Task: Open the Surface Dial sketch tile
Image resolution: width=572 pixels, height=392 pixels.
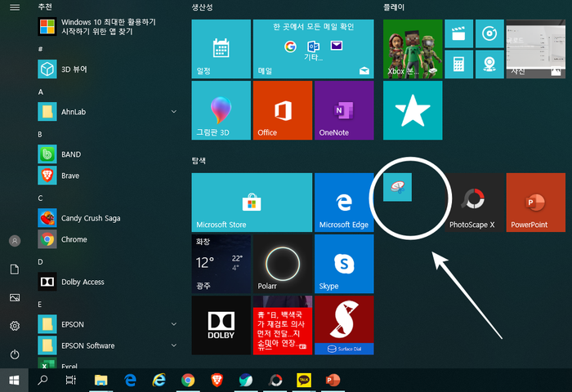Action: tap(344, 325)
